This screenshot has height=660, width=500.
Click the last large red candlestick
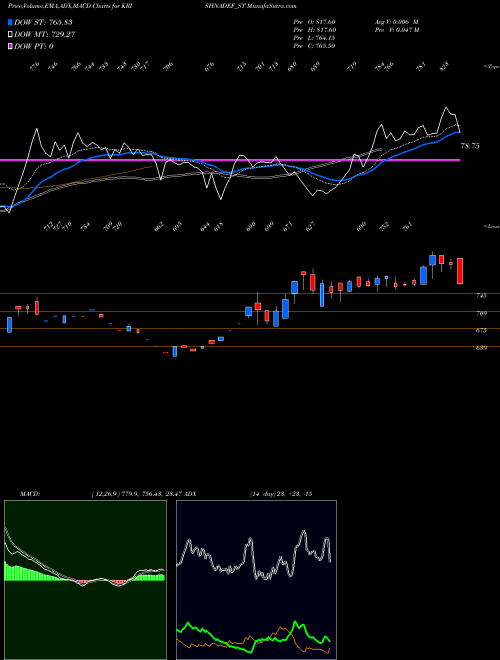click(x=460, y=271)
